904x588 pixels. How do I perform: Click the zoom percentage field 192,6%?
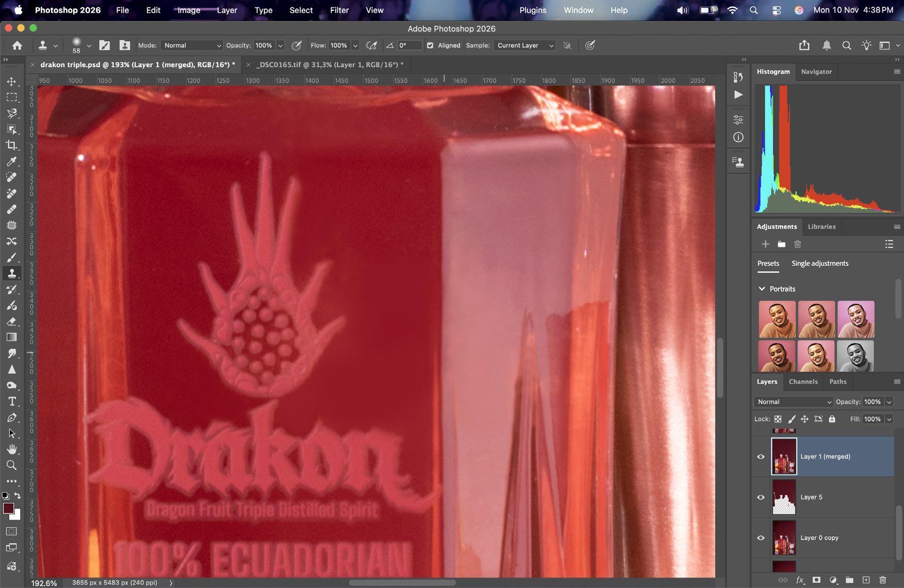(44, 583)
